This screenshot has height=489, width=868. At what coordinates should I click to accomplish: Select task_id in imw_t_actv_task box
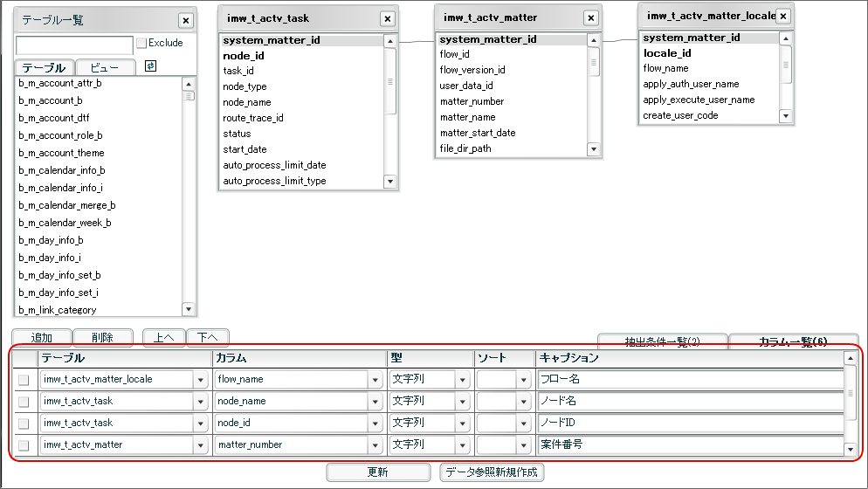click(x=238, y=71)
